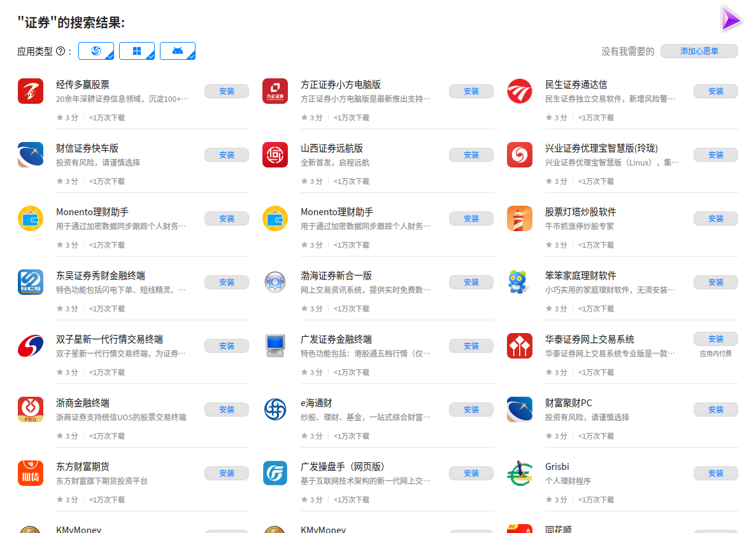
Task: Open the 山西证券远航版 app icon
Action: [x=275, y=155]
